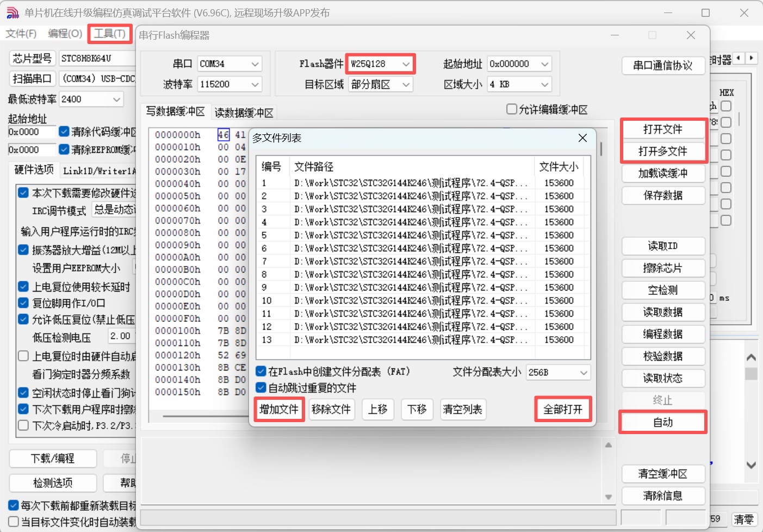
Task: Select file row number 13 in list
Action: (x=423, y=340)
